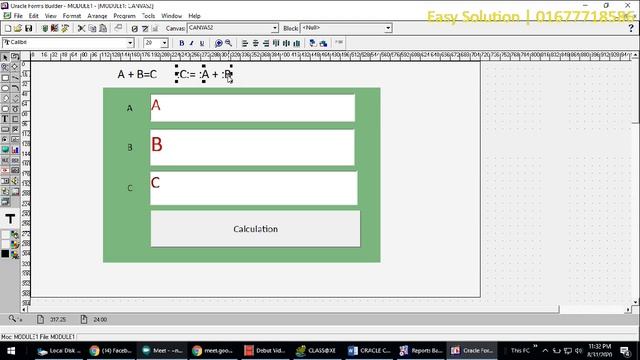Select the Calculation button on canvas
The image size is (640, 360).
[x=256, y=229]
